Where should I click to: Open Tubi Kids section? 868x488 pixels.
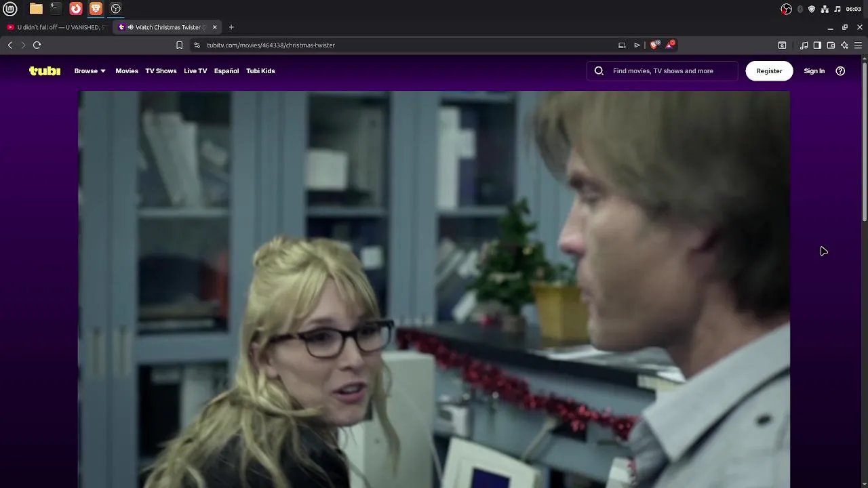260,70
